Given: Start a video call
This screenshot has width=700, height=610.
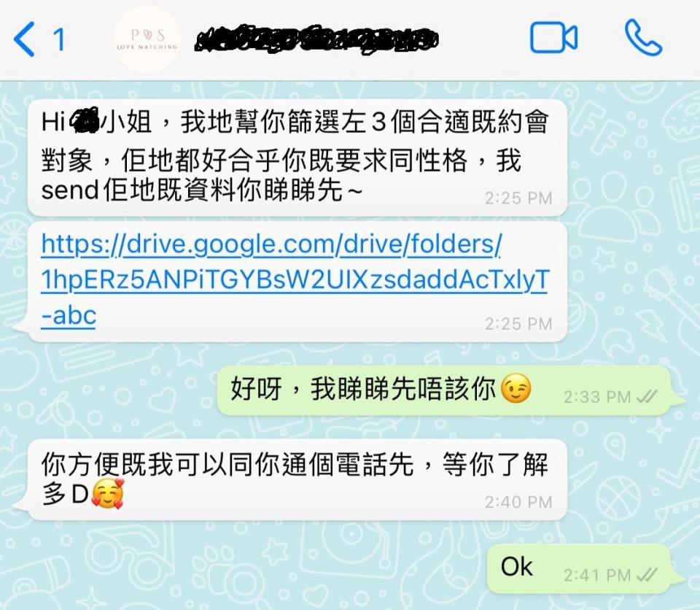Looking at the screenshot, I should [553, 37].
